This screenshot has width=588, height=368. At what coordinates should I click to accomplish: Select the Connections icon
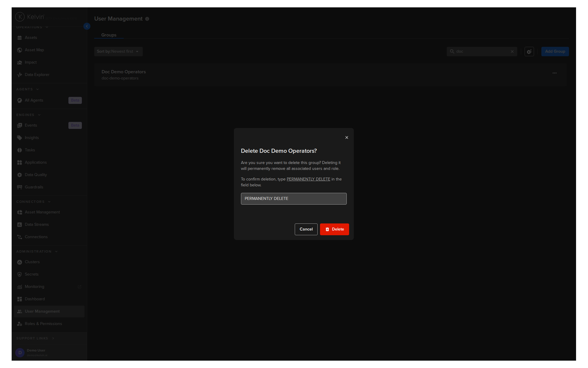tap(20, 237)
